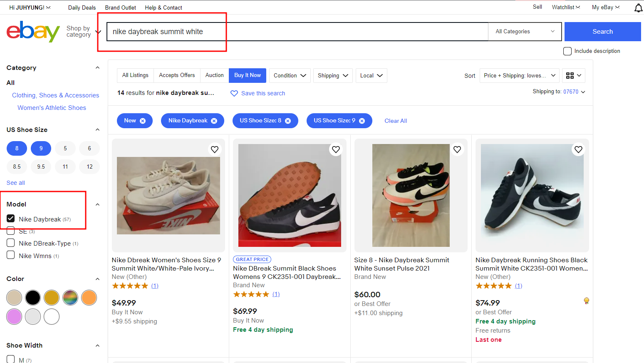Open the Sunset Pulse shoes thumbnail
The height and width of the screenshot is (363, 644).
pos(411,196)
